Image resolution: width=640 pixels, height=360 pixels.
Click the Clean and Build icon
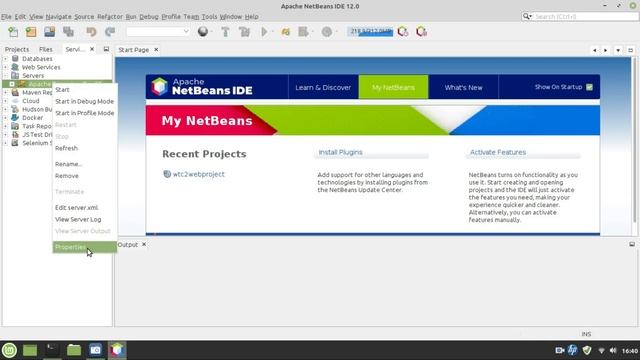244,31
